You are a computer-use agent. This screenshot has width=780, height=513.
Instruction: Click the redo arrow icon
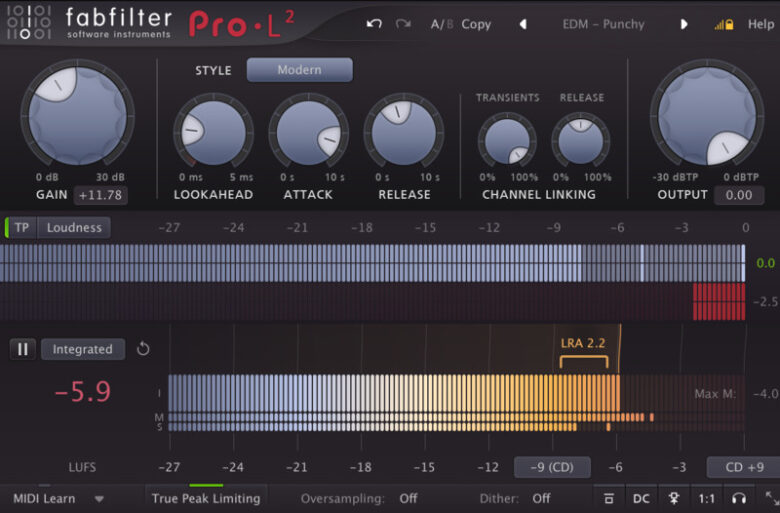403,24
